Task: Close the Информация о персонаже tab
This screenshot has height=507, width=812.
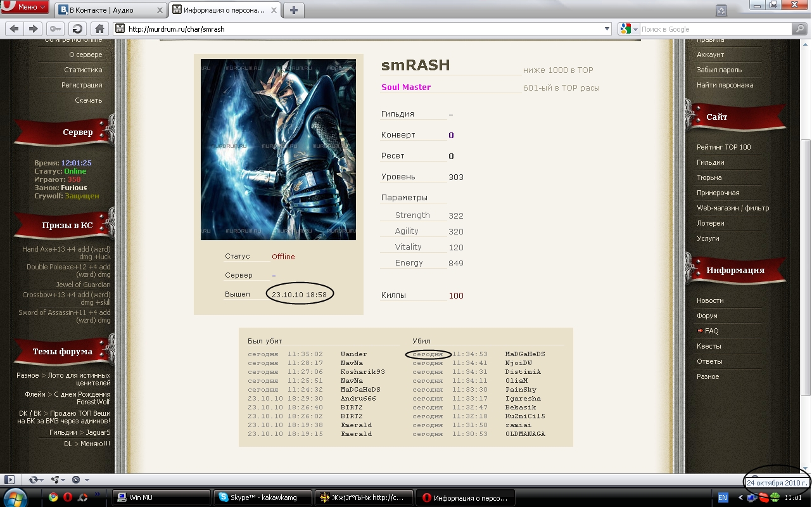Action: coord(272,10)
